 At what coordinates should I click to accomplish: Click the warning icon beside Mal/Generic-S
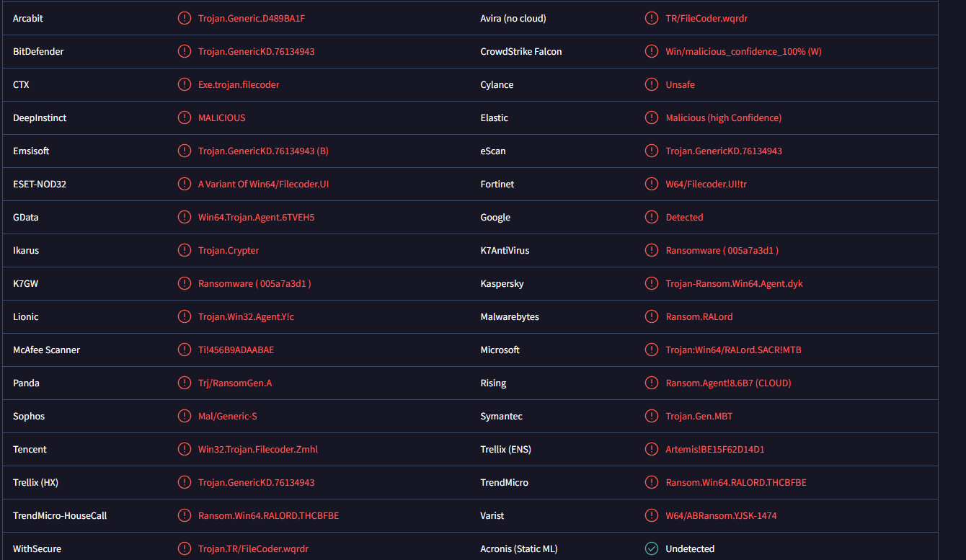185,416
